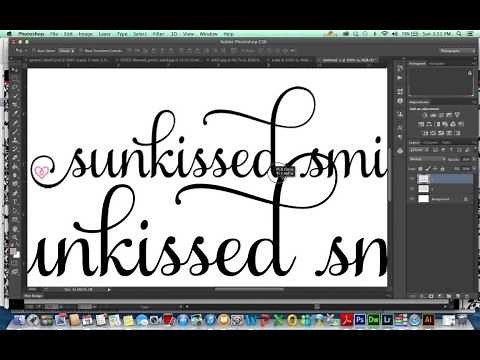Open the workspace switcher dropdown
This screenshot has height=360, width=480.
click(x=457, y=51)
